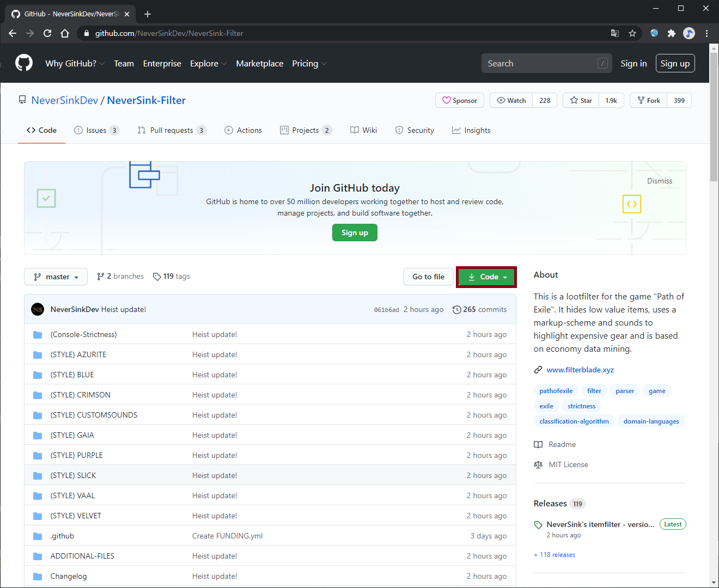The image size is (719, 588).
Task: Click the 1.9k stargazers count
Action: [x=611, y=100]
